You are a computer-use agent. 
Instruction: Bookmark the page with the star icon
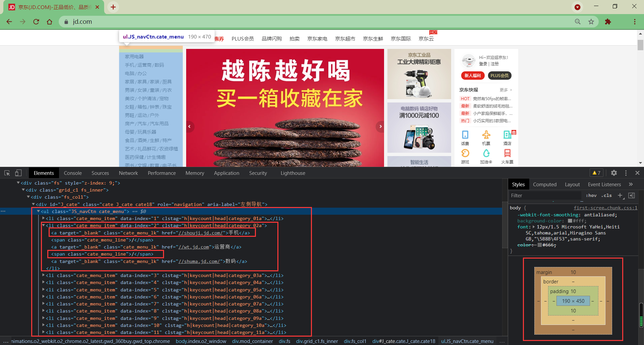pyautogui.click(x=591, y=21)
